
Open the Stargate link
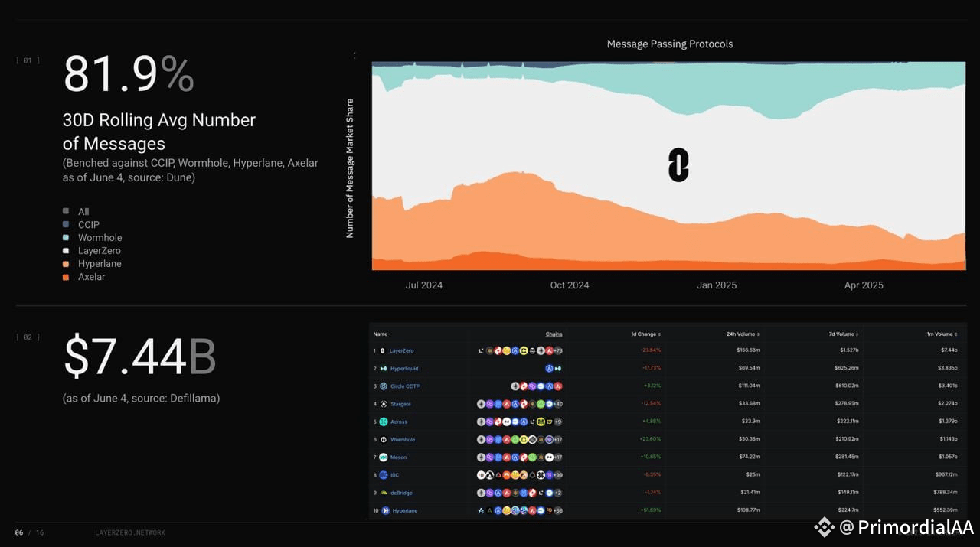400,404
